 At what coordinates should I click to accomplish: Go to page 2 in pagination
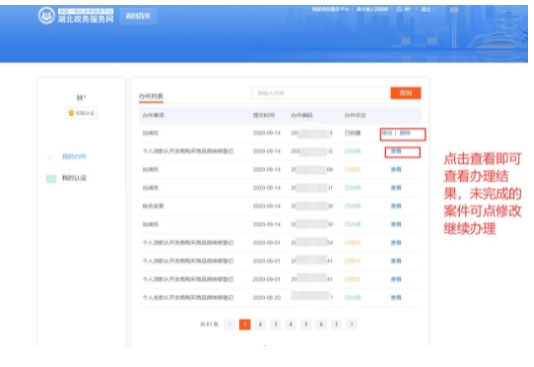[260, 324]
